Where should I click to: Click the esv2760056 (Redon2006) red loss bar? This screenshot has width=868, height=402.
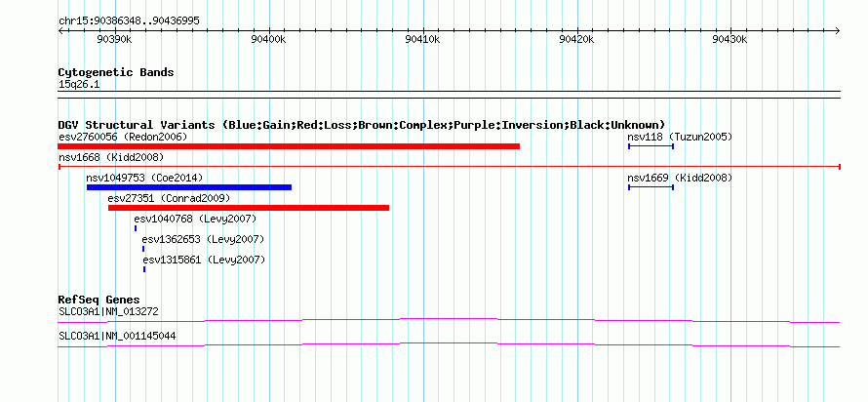289,146
